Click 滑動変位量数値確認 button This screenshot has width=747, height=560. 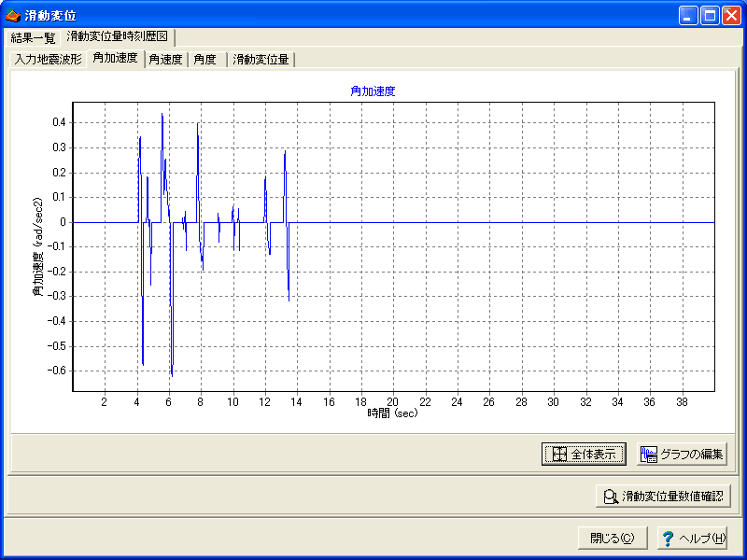(x=663, y=497)
